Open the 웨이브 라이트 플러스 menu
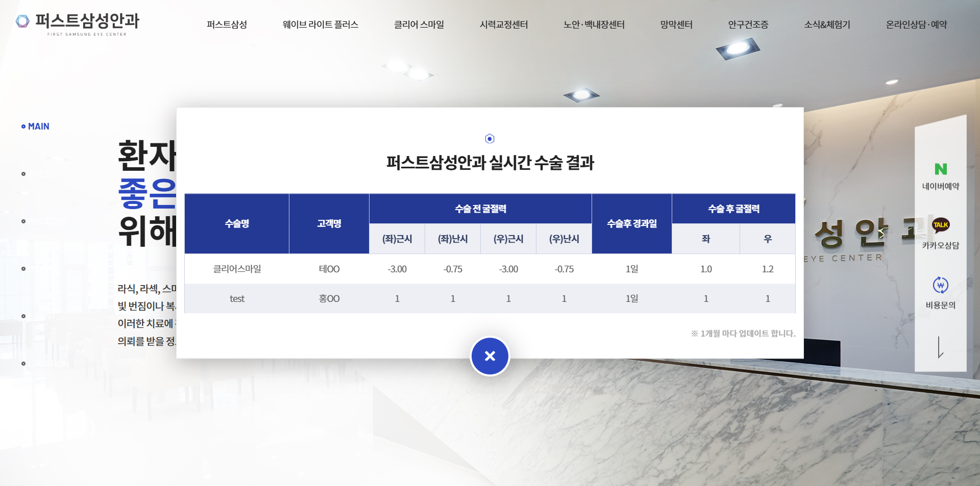The width and height of the screenshot is (980, 486). click(x=321, y=24)
